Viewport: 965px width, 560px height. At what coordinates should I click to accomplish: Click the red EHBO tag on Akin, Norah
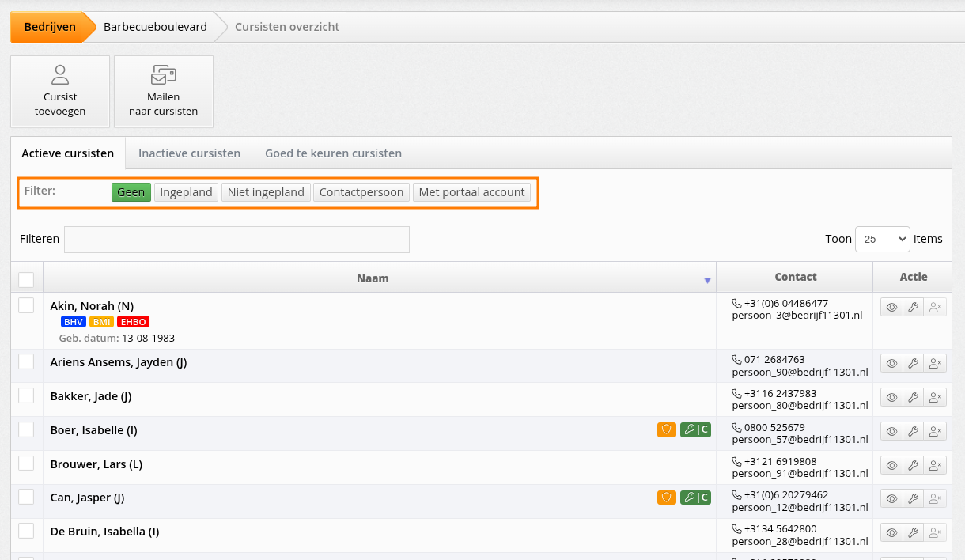pos(133,322)
